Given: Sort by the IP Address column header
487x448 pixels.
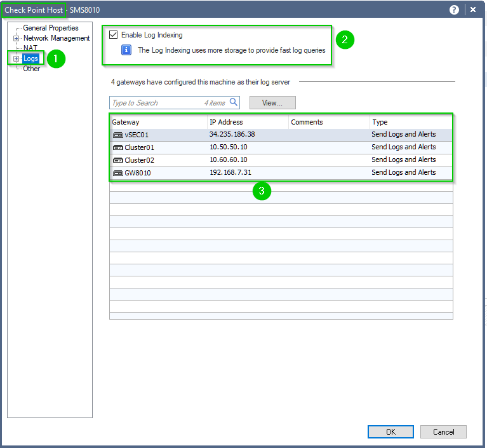Looking at the screenshot, I should (x=248, y=122).
